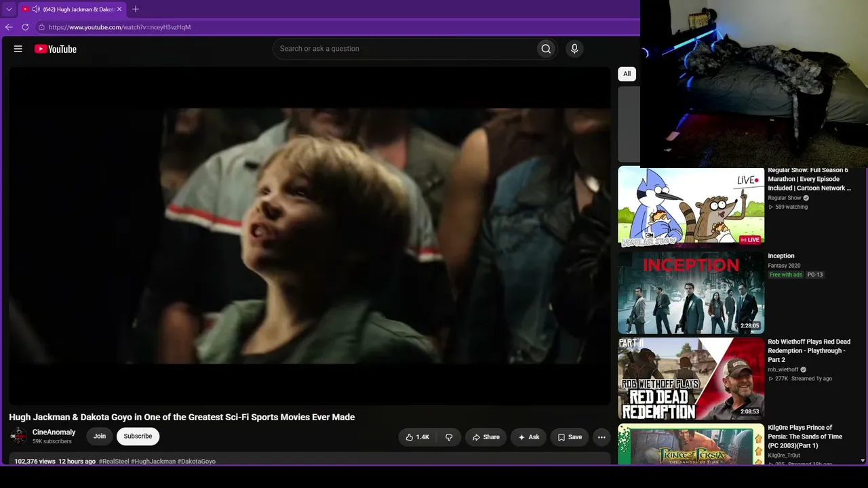Click the "59K subscribers" text
This screenshot has height=488, width=868.
tap(52, 442)
